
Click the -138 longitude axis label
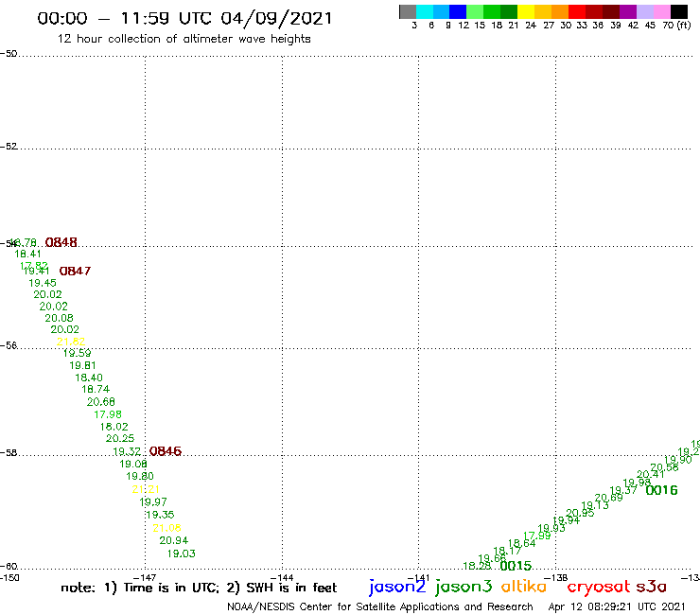556,578
